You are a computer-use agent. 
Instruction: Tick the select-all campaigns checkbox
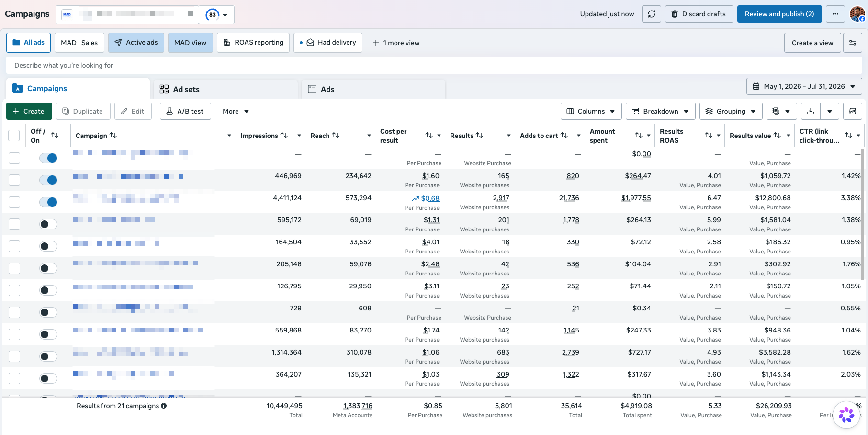[14, 136]
